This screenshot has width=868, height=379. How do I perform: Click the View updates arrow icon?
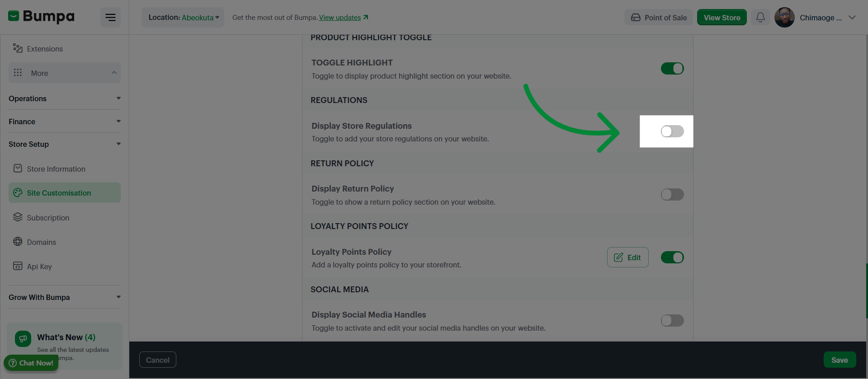pyautogui.click(x=366, y=17)
